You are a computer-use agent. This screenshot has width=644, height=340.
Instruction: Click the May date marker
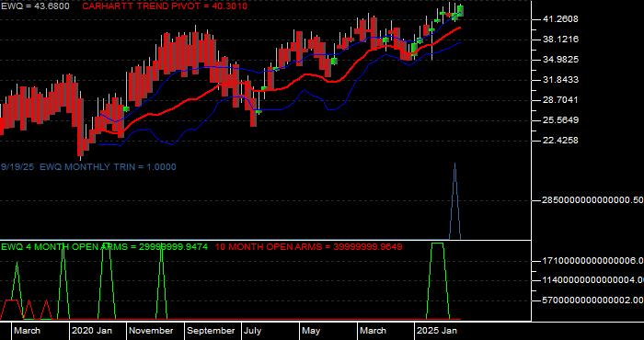(311, 331)
